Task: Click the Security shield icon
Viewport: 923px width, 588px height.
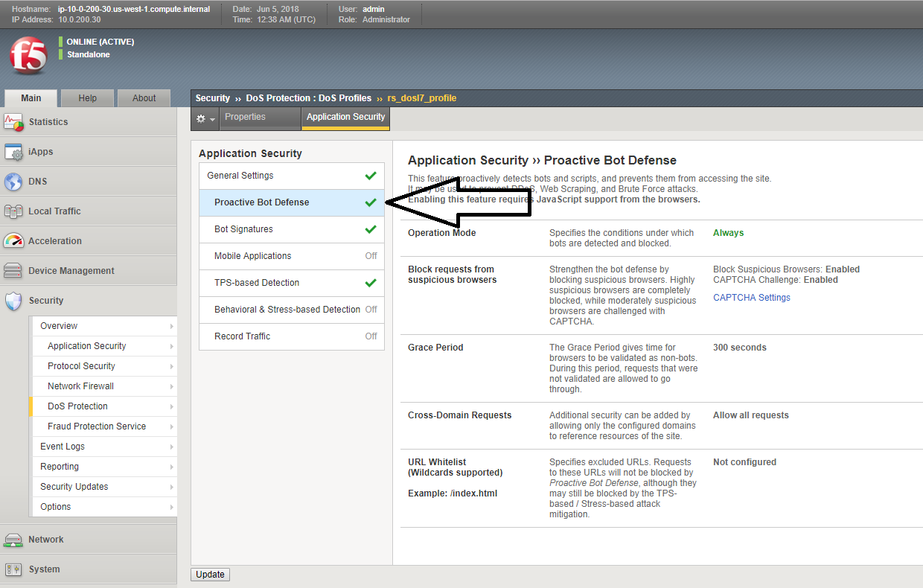Action: (x=14, y=301)
